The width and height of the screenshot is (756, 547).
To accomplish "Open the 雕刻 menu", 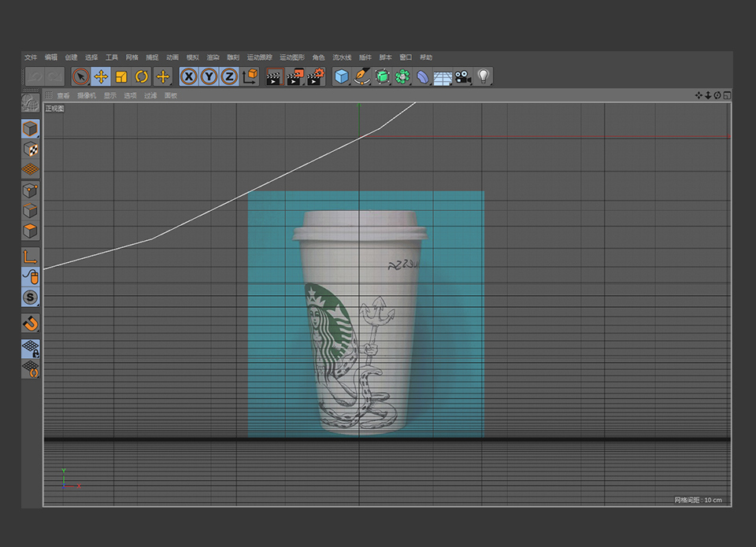I will [233, 57].
